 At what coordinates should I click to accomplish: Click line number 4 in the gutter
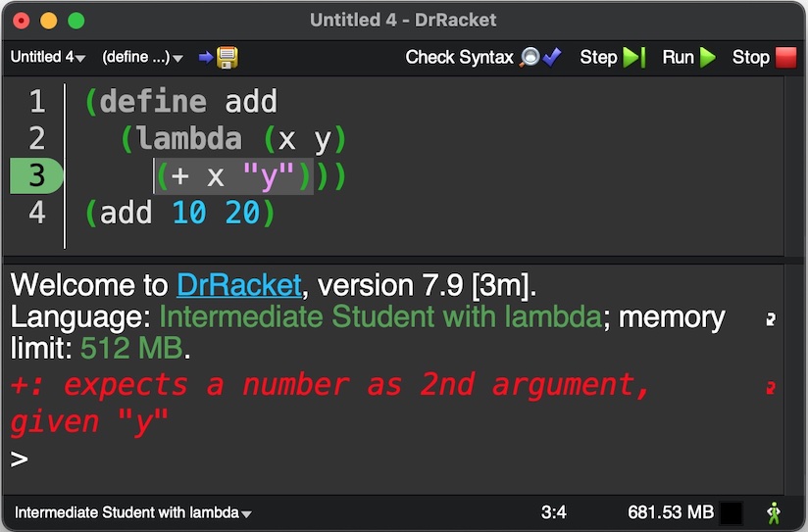[36, 213]
